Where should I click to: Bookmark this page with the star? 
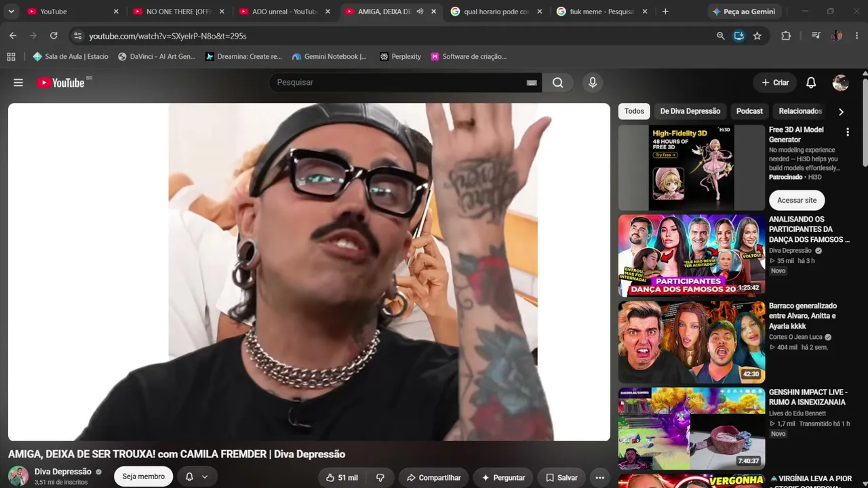[757, 36]
